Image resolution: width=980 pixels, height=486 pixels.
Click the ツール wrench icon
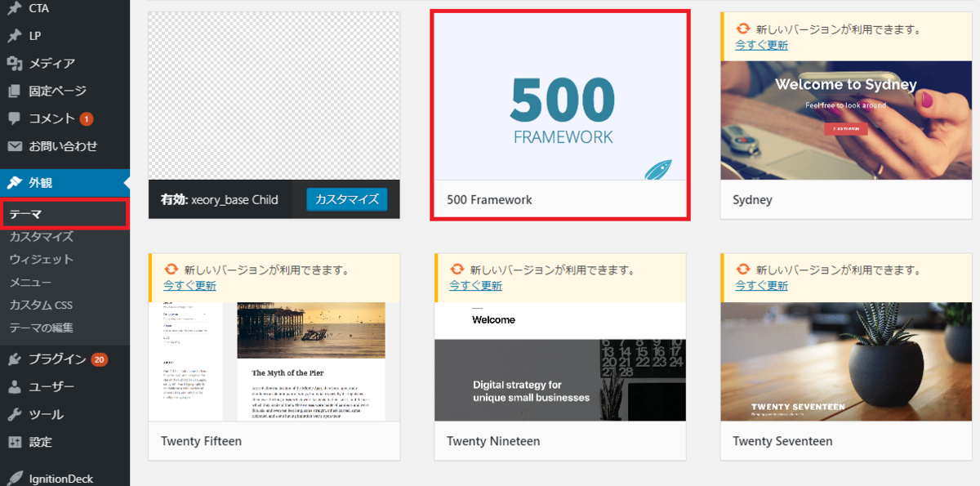point(14,415)
